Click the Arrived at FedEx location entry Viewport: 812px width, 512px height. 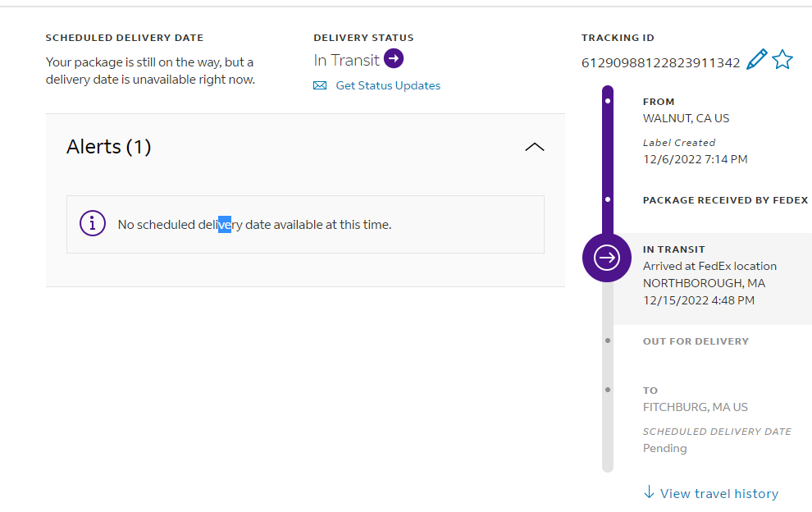click(x=709, y=266)
